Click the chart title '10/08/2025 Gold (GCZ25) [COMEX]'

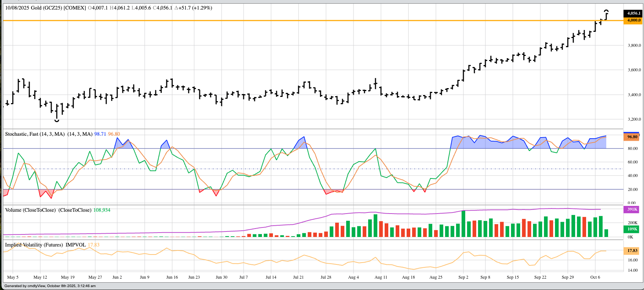[x=45, y=8]
